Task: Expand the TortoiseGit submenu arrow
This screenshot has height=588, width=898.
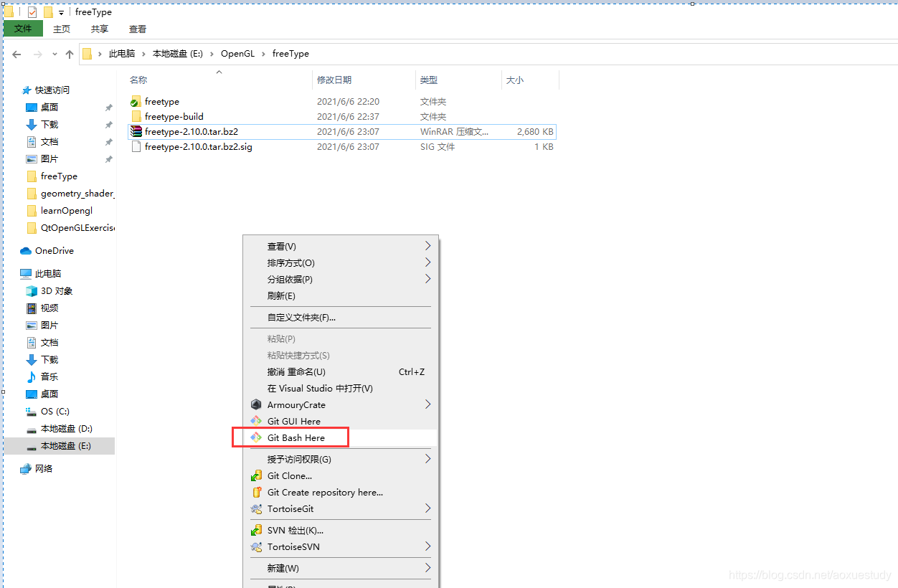Action: coord(428,508)
